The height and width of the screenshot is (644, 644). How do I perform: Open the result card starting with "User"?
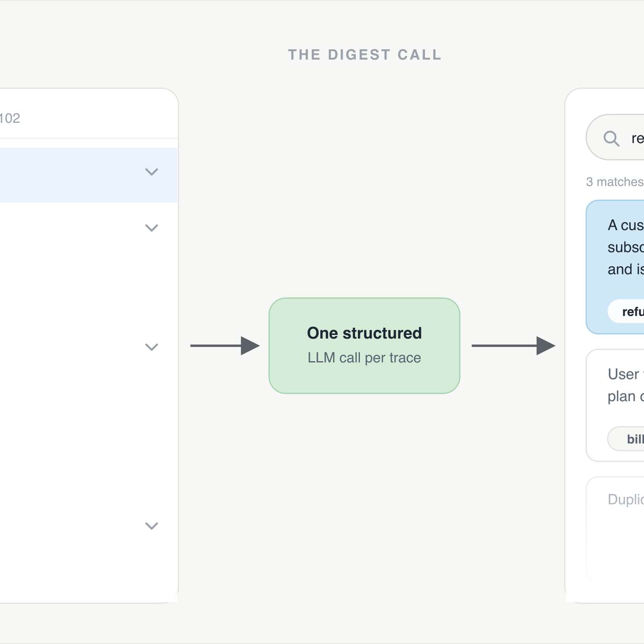point(615,405)
